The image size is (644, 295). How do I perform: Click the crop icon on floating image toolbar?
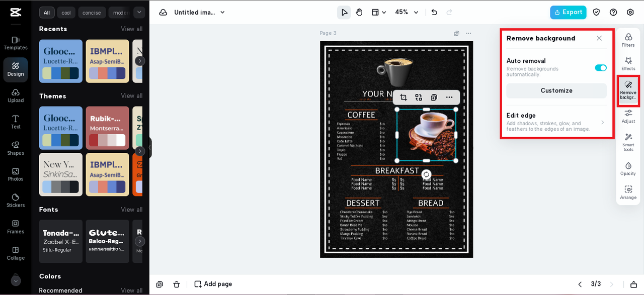pos(404,97)
